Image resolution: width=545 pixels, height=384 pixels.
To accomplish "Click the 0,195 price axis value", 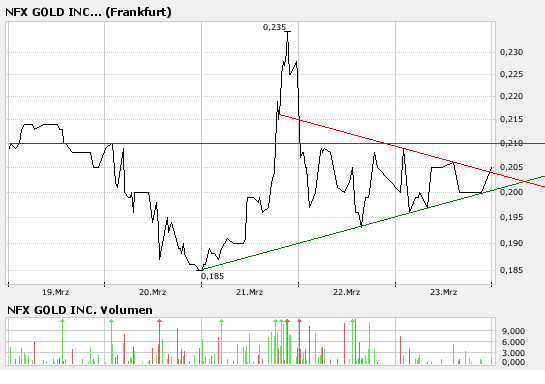I will 511,217.
